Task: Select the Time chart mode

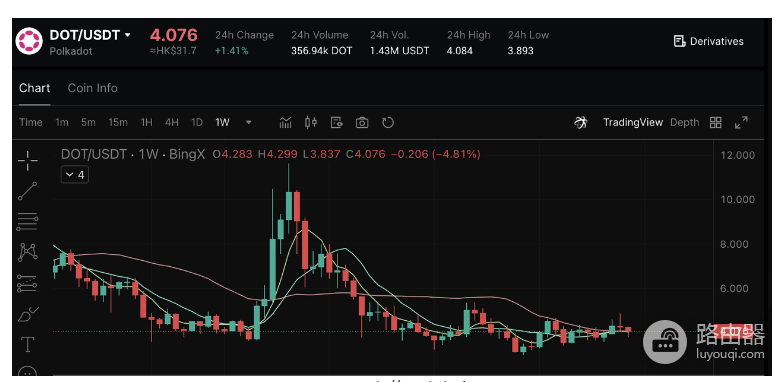Action: (x=31, y=122)
